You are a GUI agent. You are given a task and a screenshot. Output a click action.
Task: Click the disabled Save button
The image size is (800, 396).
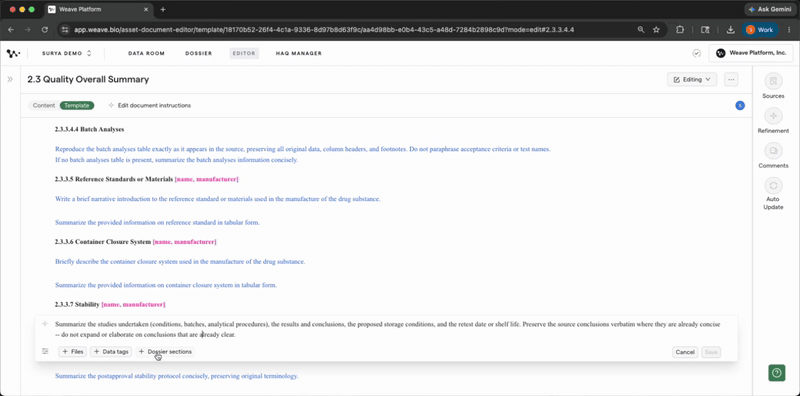point(711,352)
